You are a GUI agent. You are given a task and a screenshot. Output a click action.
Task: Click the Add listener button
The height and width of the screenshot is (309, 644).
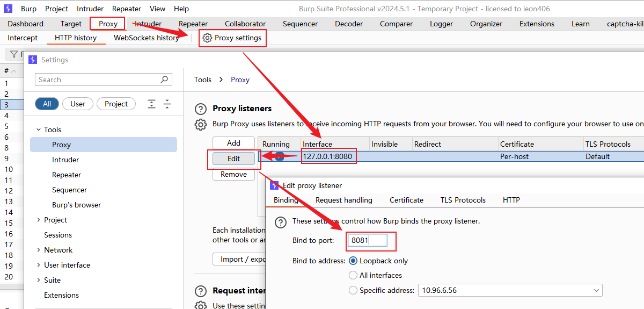233,143
